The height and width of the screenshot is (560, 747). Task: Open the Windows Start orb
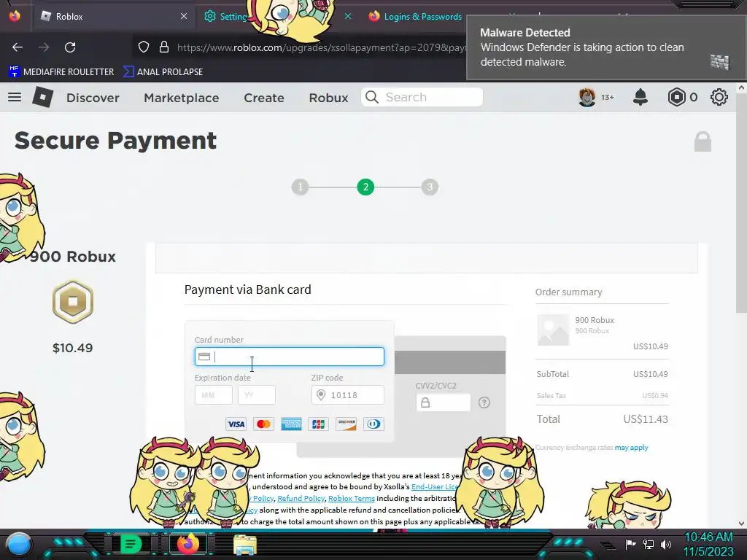coord(19,544)
